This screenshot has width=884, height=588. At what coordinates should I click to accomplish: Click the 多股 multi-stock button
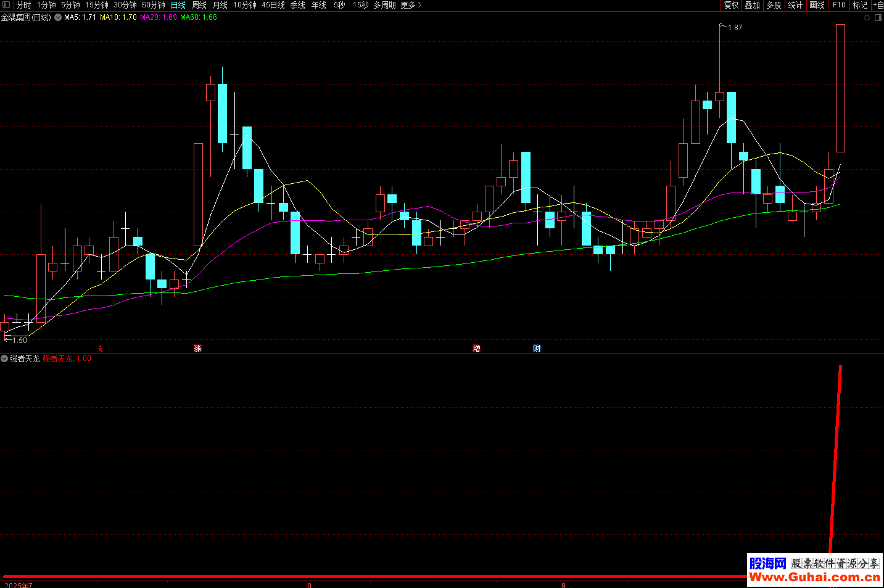(x=774, y=5)
